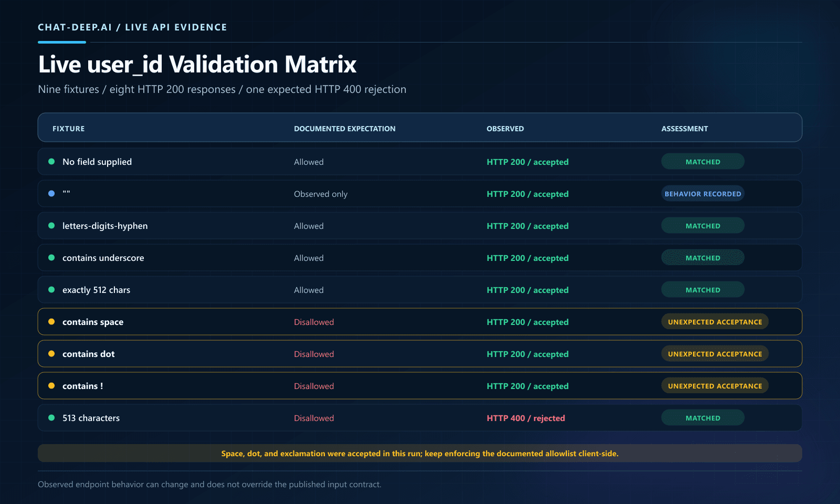Click the green dot beside contains underscore

click(x=51, y=258)
